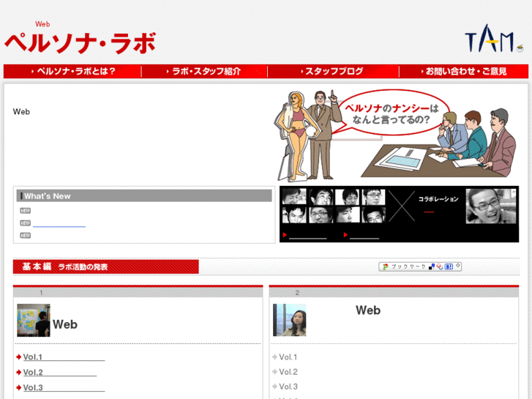Open Vol.2 link in section 1

click(x=60, y=373)
